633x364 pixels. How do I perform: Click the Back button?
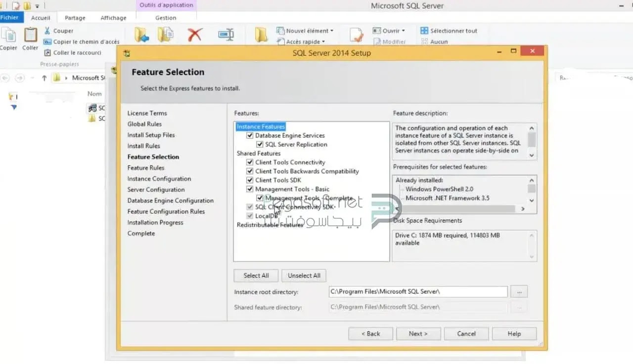370,334
